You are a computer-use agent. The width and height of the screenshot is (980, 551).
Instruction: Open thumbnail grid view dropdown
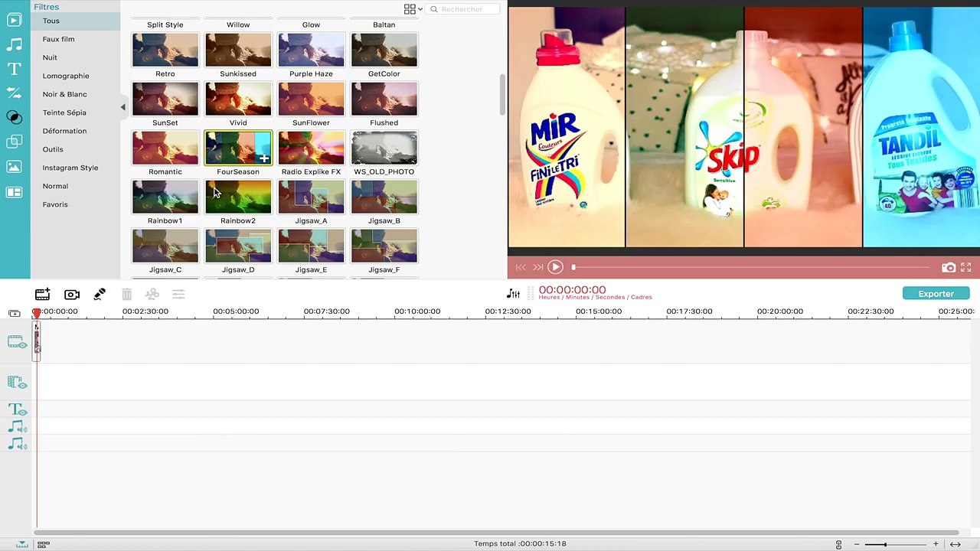click(413, 9)
